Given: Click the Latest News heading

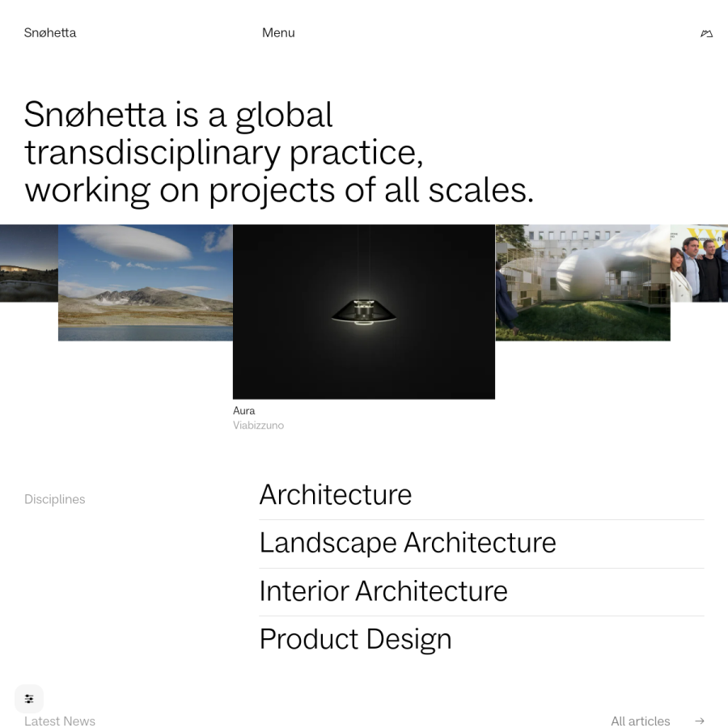Looking at the screenshot, I should [x=60, y=721].
